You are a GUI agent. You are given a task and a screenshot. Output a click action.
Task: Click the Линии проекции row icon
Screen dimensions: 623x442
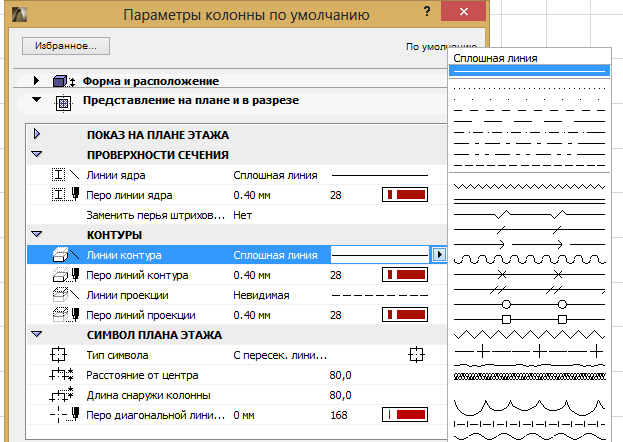tap(66, 295)
